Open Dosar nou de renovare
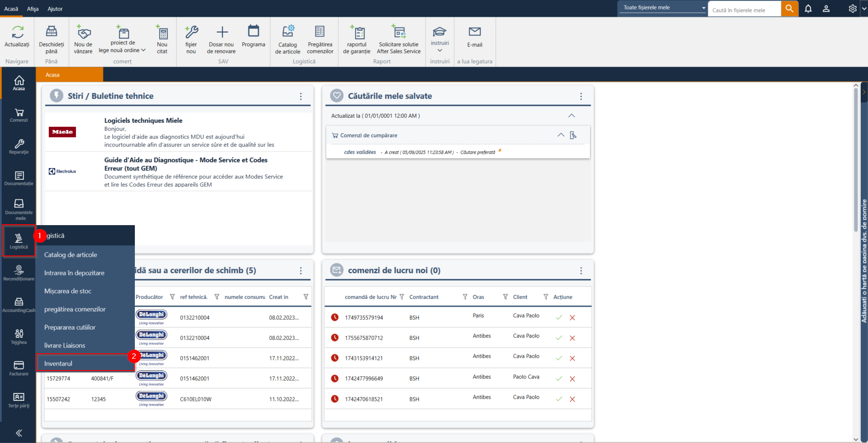The height and width of the screenshot is (443, 868). 221,39
